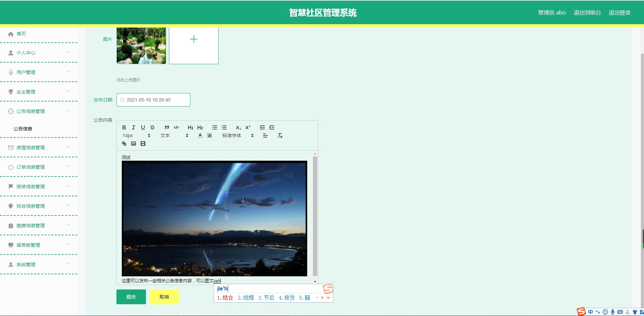Image resolution: width=644 pixels, height=316 pixels.
Task: Increase the text indent
Action: tap(272, 127)
